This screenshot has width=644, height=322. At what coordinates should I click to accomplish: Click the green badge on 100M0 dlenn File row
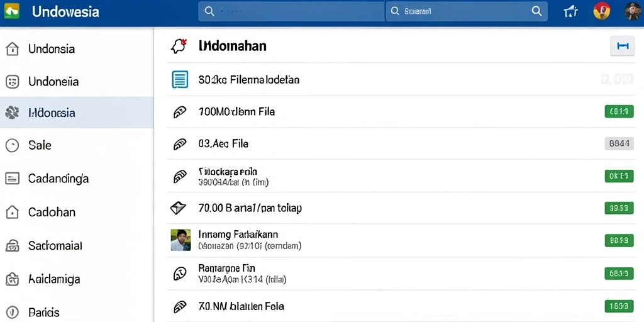click(619, 111)
